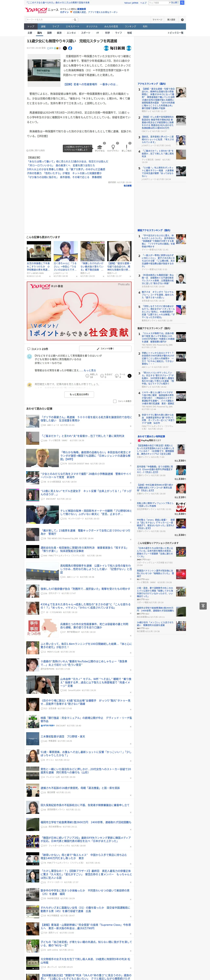Open the Yahoo! JAPAN News logo
The image size is (210, 980).
point(41,10)
